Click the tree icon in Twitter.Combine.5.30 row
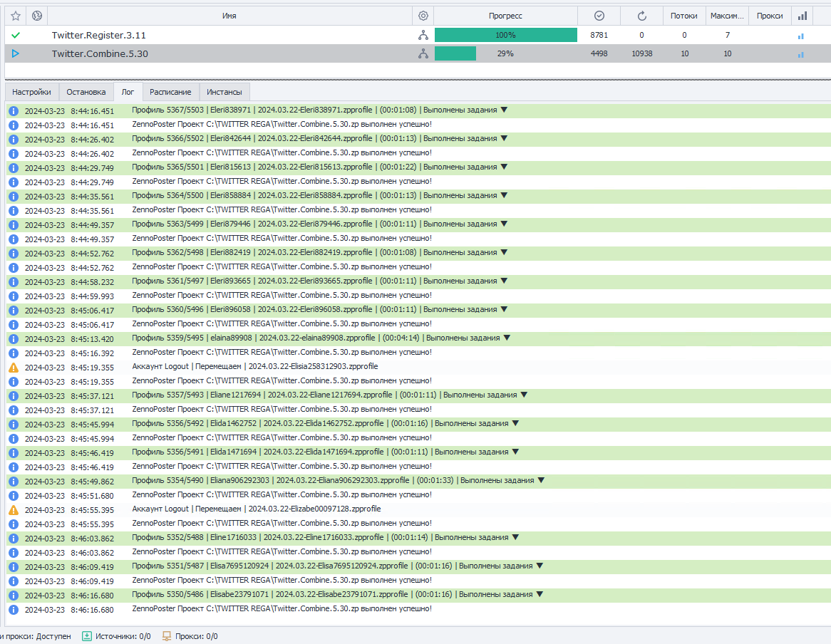Image resolution: width=831 pixels, height=644 pixels. pyautogui.click(x=423, y=53)
